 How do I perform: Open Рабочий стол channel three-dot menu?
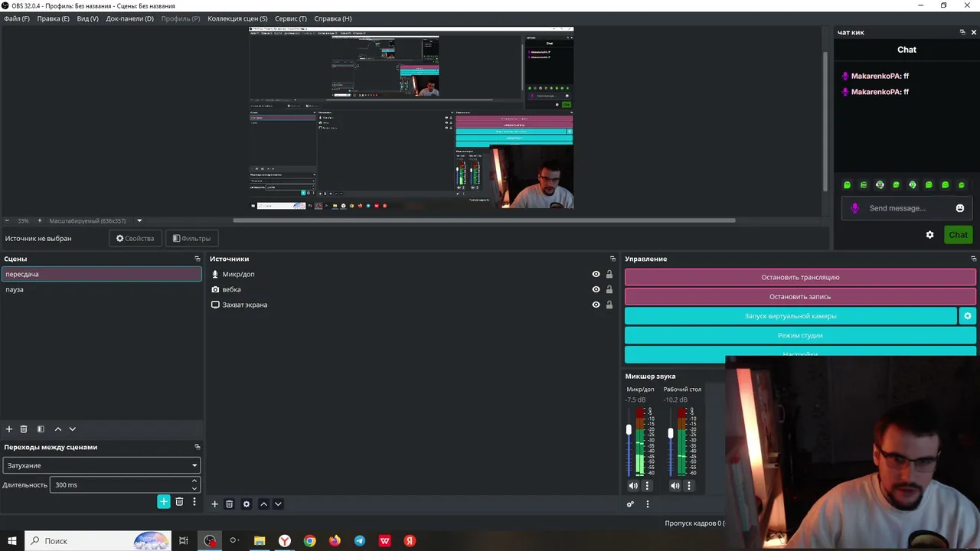point(688,485)
